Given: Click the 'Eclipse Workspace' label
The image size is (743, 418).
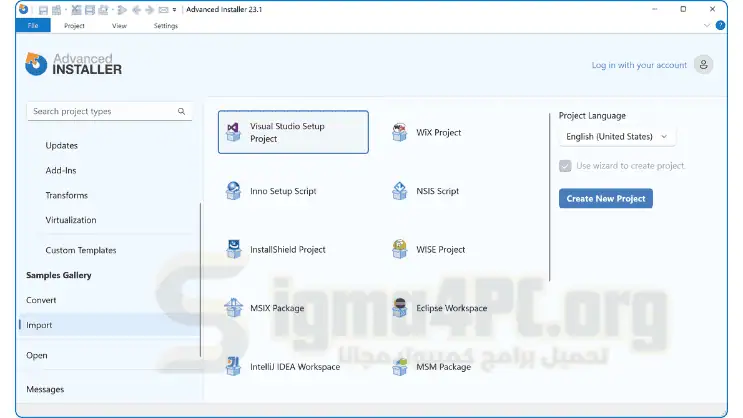Looking at the screenshot, I should [x=452, y=308].
